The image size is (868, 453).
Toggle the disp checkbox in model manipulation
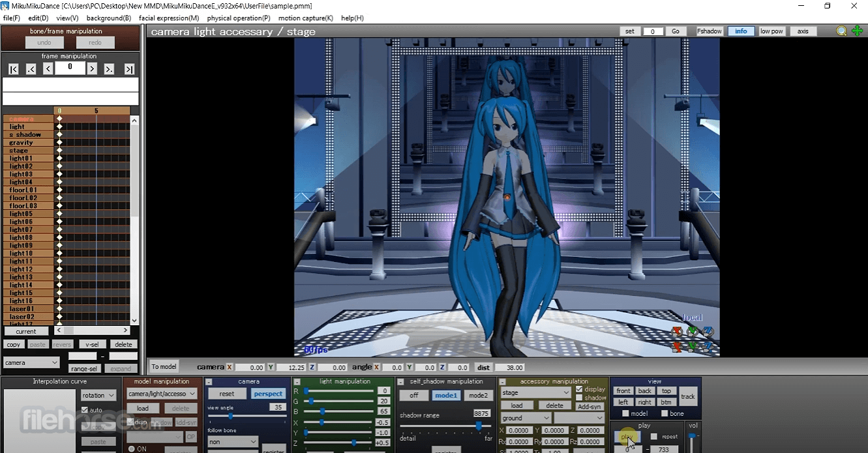tap(131, 422)
